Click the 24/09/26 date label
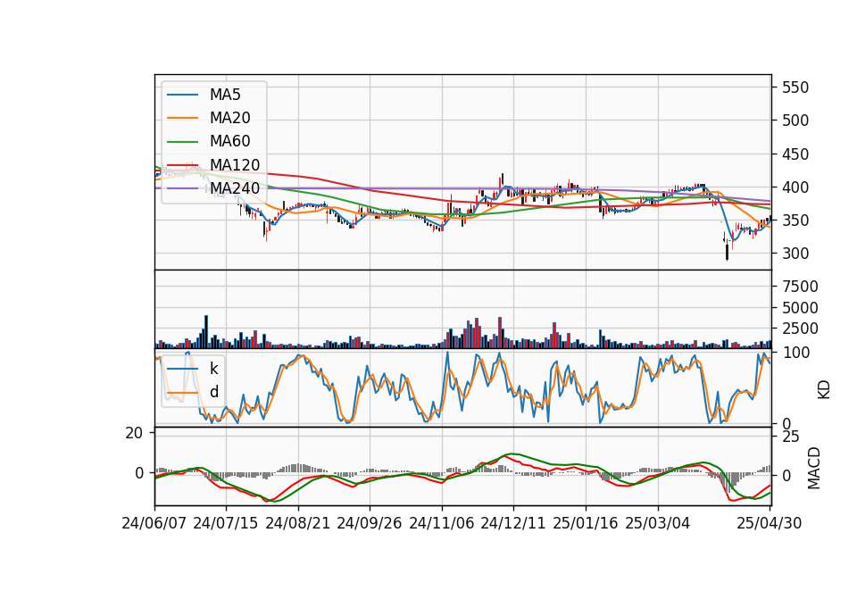Image resolution: width=857 pixels, height=616 pixels. (369, 523)
